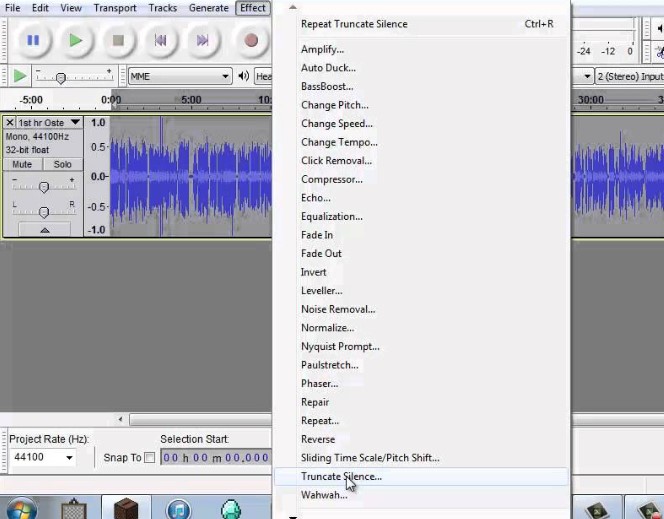This screenshot has width=664, height=519.
Task: Select Truncate Silence from Effect menu
Action: (x=341, y=477)
